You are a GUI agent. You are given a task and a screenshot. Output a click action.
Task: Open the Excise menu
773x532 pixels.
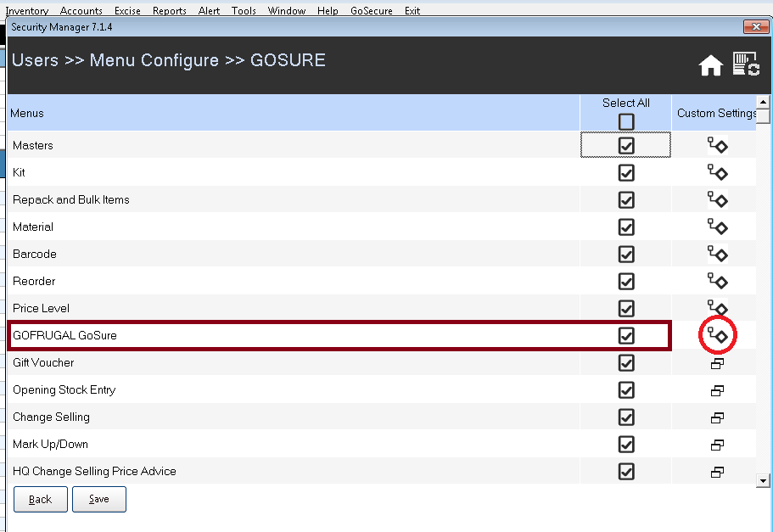point(127,10)
